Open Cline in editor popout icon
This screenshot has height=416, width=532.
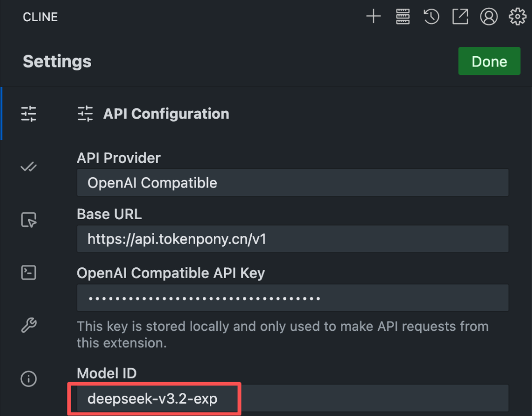pyautogui.click(x=460, y=16)
